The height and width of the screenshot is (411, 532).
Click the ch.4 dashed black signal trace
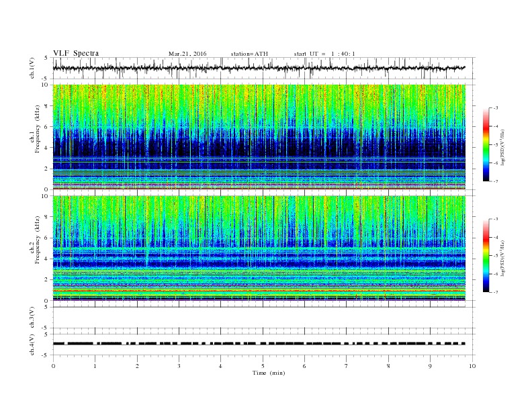pyautogui.click(x=259, y=344)
